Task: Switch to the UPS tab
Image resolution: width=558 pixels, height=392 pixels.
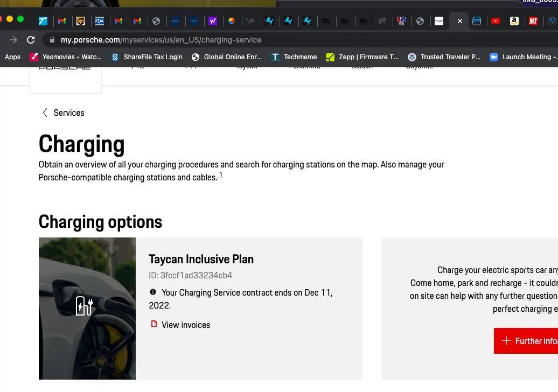Action: 81,21
